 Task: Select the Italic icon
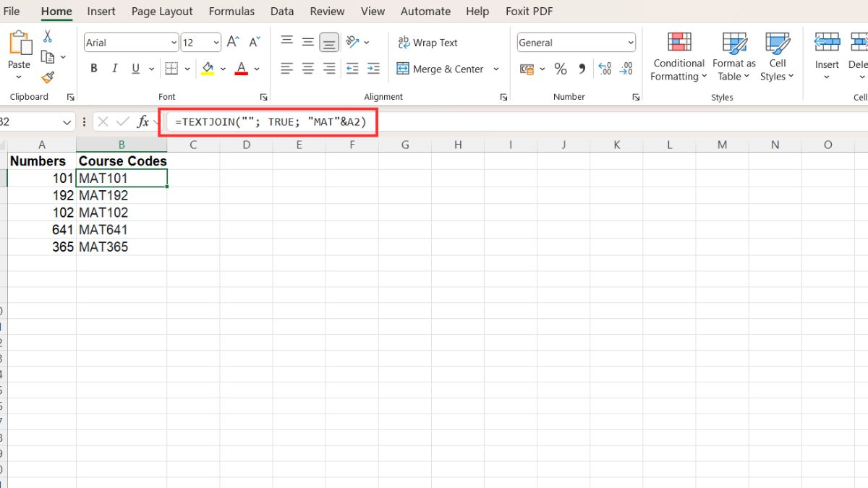pyautogui.click(x=114, y=68)
